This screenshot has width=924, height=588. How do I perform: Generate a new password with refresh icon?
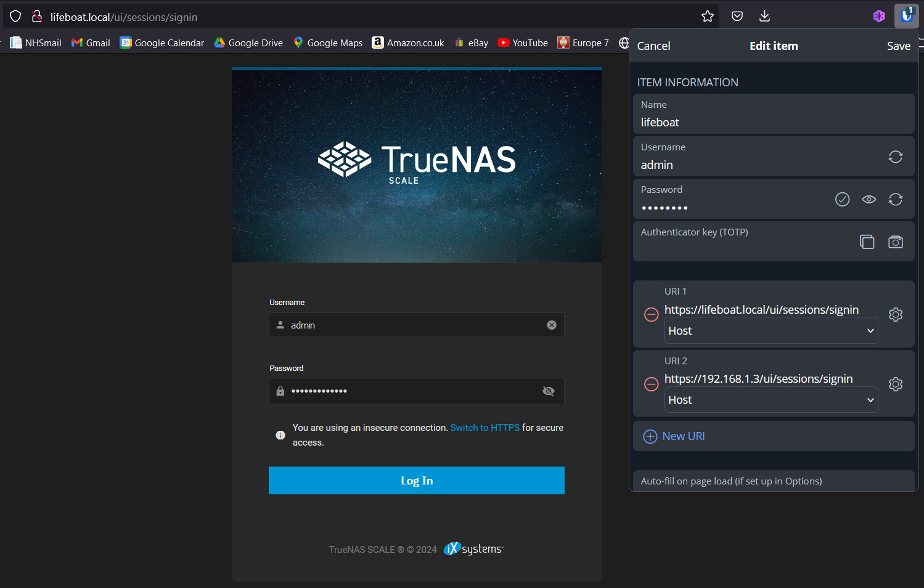pyautogui.click(x=896, y=199)
